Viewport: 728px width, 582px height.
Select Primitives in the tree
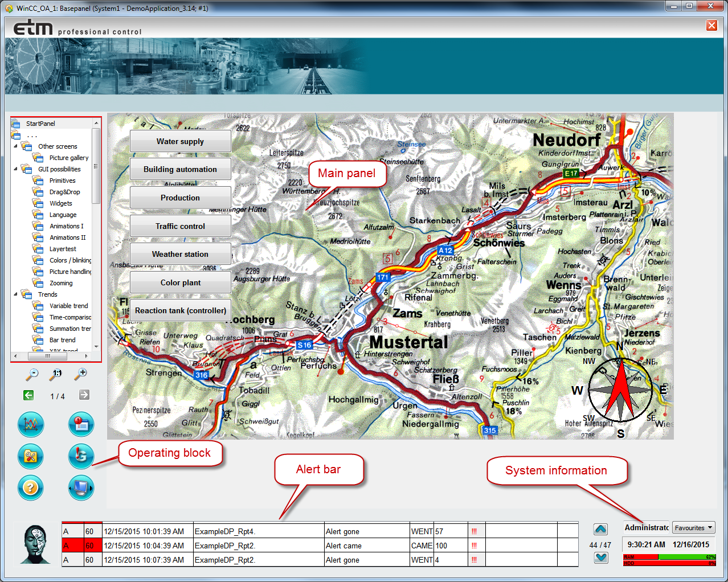pos(62,181)
